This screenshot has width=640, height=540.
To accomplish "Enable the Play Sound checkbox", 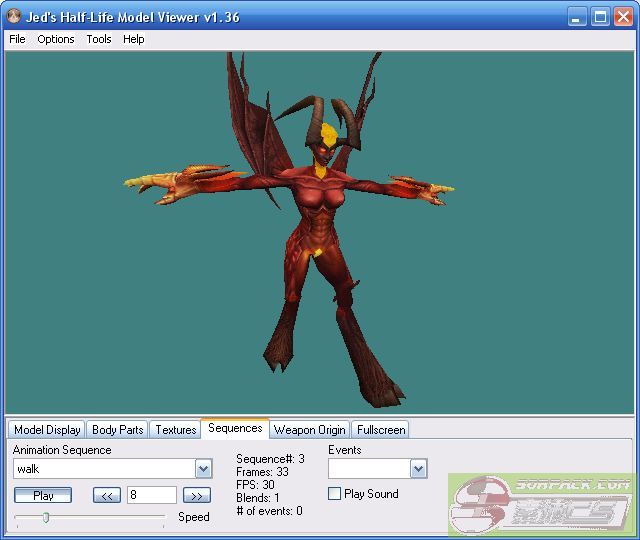I will [334, 494].
